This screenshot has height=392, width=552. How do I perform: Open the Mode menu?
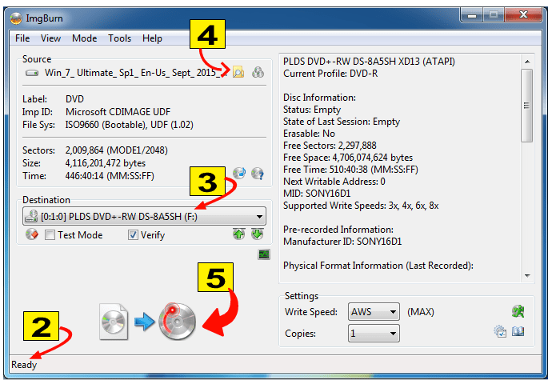[85, 38]
